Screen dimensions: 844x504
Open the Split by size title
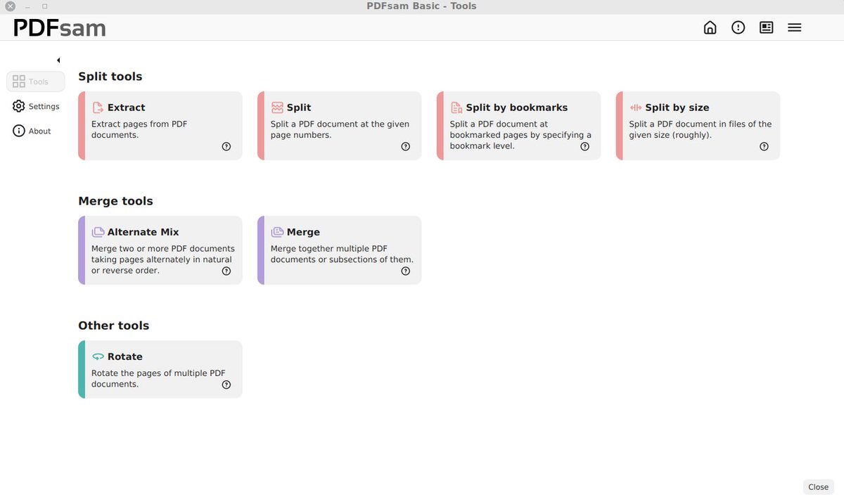[677, 108]
